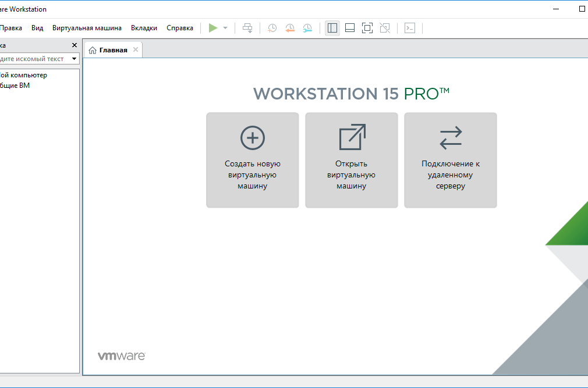
Task: Click the green Power On play button
Action: tap(213, 28)
